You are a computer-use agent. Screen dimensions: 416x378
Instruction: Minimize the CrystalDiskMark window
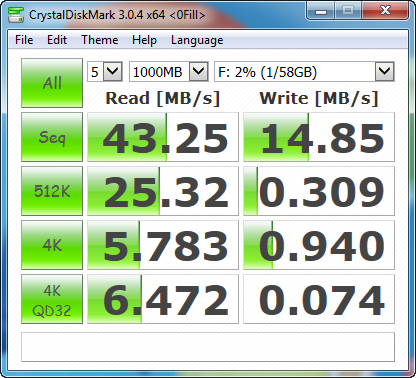pyautogui.click(x=320, y=11)
